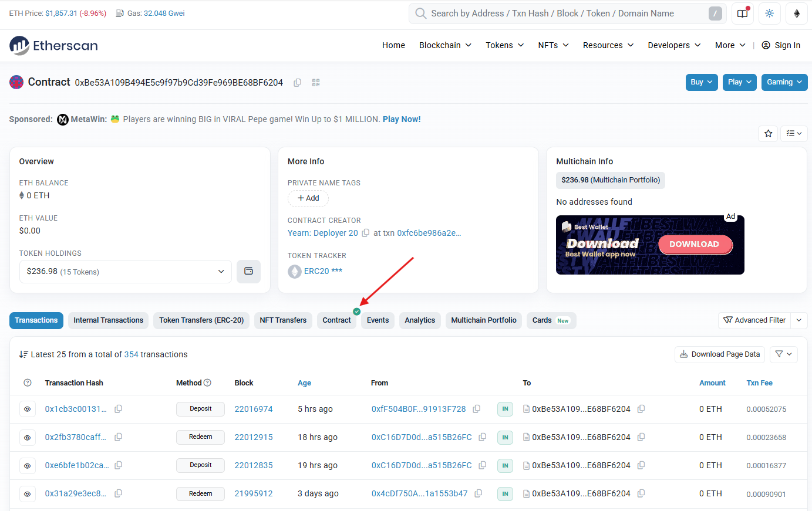Expand the token holdings $236.98 dropdown

126,272
